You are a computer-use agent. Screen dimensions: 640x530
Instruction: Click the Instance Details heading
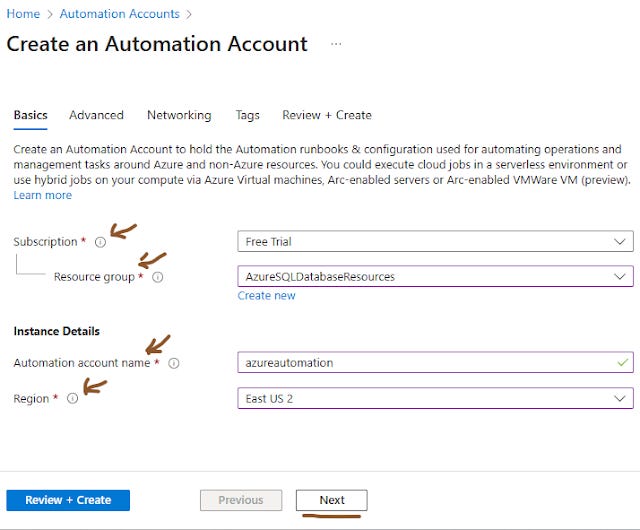point(57,331)
